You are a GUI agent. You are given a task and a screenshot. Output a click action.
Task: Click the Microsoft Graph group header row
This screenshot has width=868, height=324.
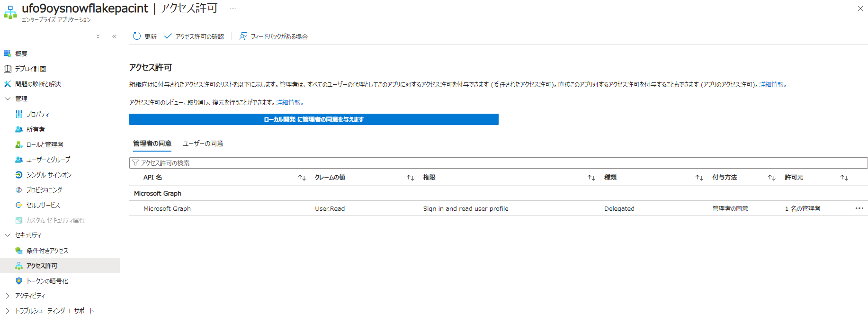(x=498, y=193)
